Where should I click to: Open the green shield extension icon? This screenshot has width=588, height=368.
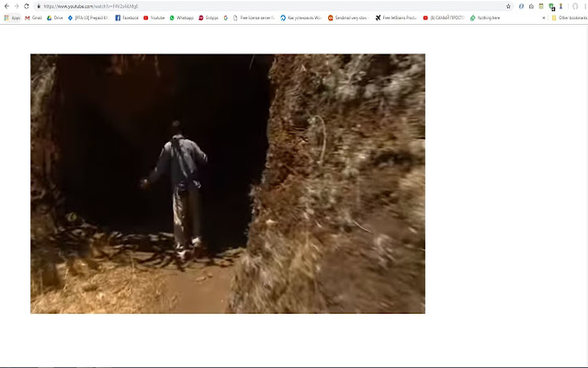(551, 6)
